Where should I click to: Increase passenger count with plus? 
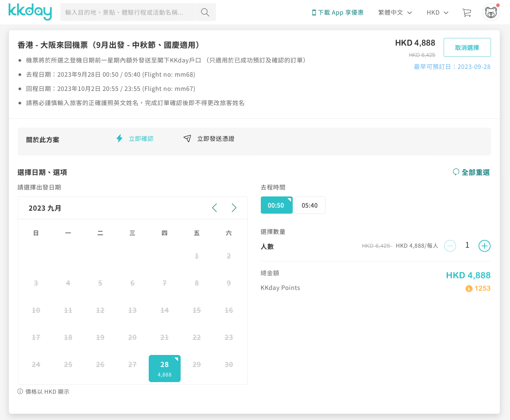click(x=485, y=246)
